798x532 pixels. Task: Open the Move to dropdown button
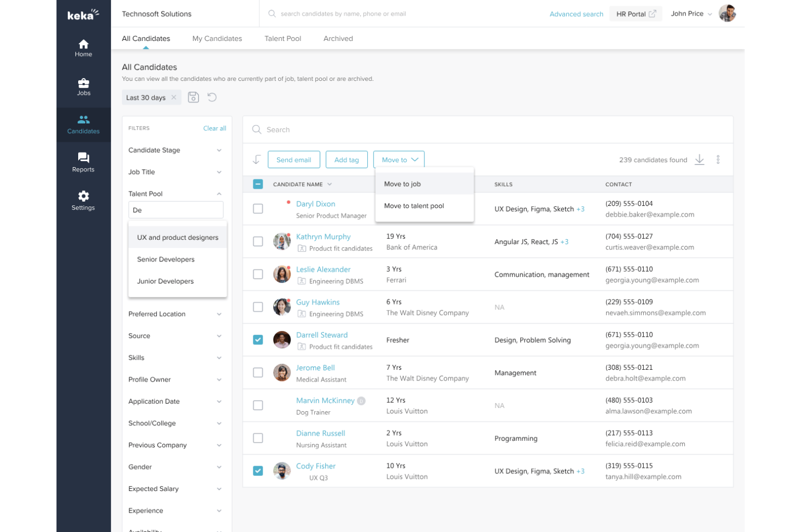[x=399, y=160]
